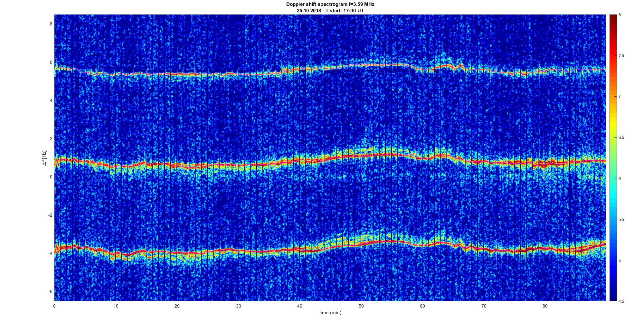Select the date line '25.10.2018 T start: 17:00 UT'
Screen dimensions: 644x323
tap(330, 11)
